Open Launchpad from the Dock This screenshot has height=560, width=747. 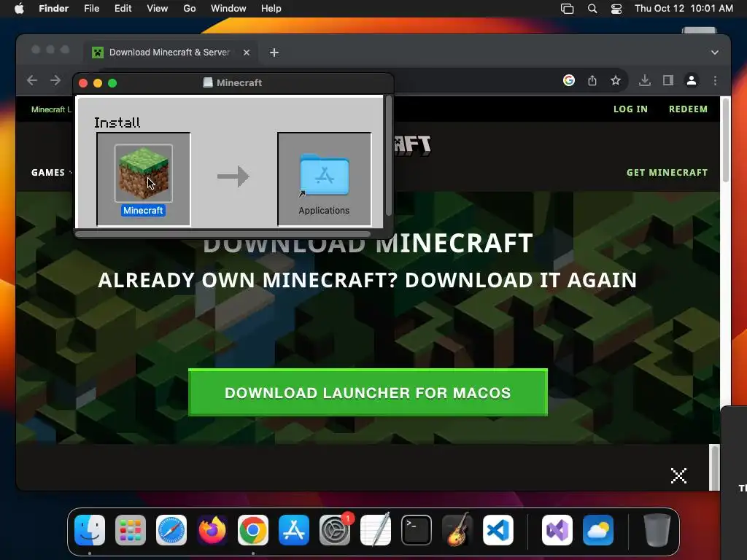[x=131, y=530]
